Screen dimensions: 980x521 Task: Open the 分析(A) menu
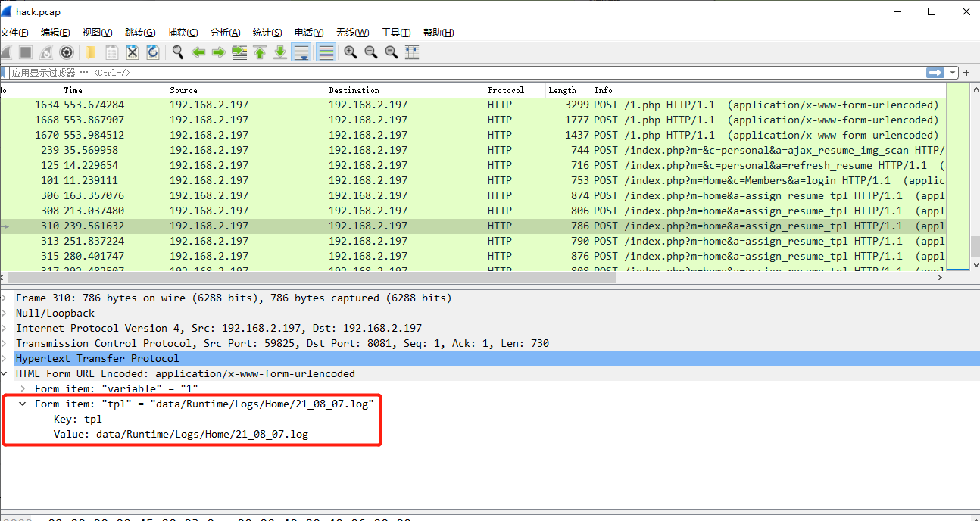coord(225,33)
